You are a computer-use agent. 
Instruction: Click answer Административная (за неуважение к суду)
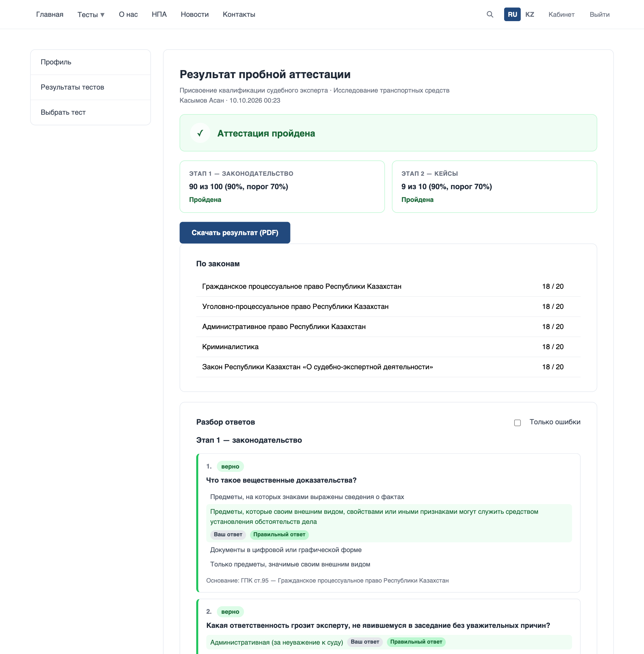[276, 643]
